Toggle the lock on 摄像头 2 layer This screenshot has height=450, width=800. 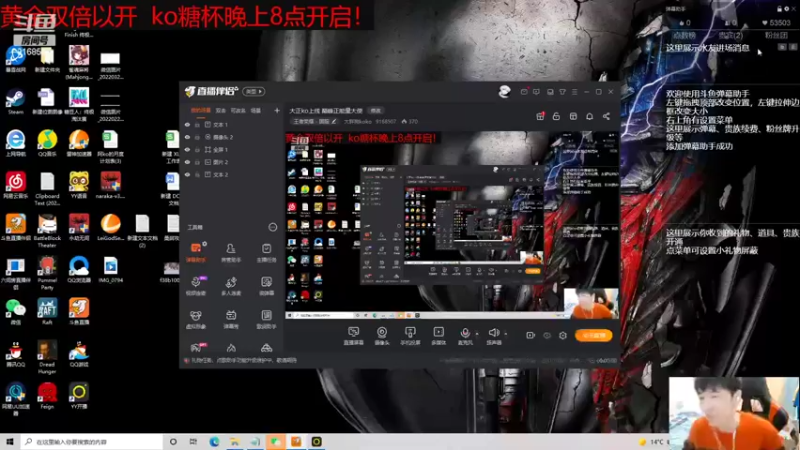[x=197, y=137]
